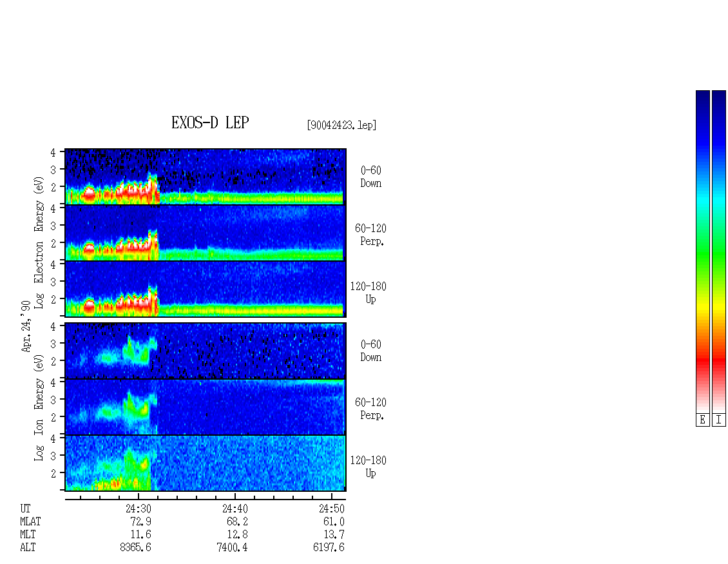Click the 24:40 UT tick label
This screenshot has width=728, height=564.
[235, 509]
